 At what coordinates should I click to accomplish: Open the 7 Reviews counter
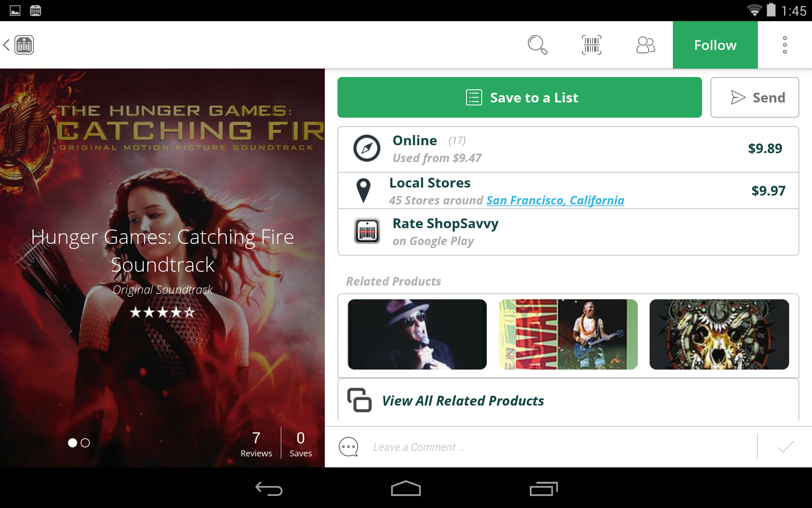tap(256, 444)
